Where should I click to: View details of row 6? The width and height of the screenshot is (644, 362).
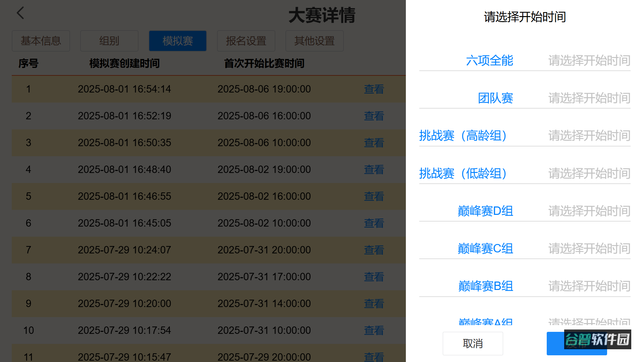pyautogui.click(x=374, y=223)
